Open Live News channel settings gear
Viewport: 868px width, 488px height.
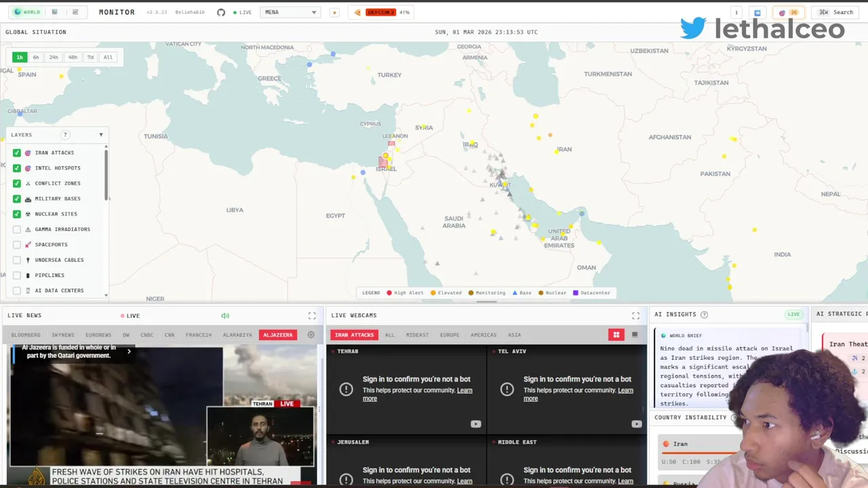coord(311,335)
